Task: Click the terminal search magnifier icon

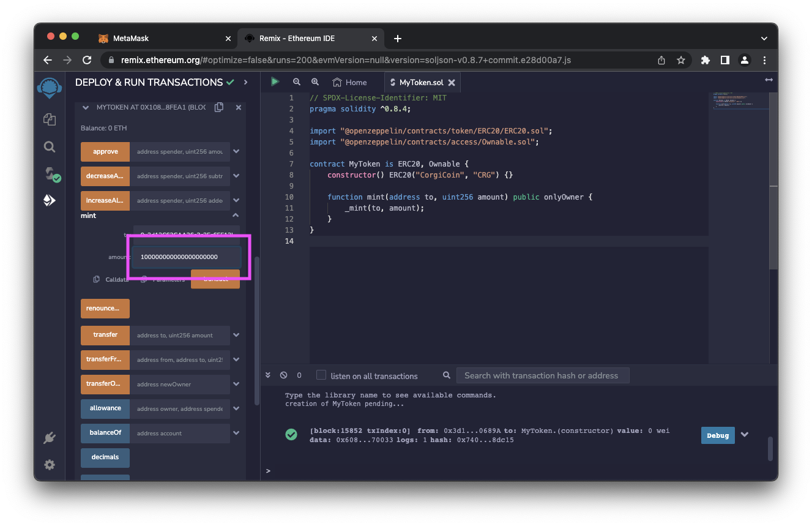Action: 447,375
